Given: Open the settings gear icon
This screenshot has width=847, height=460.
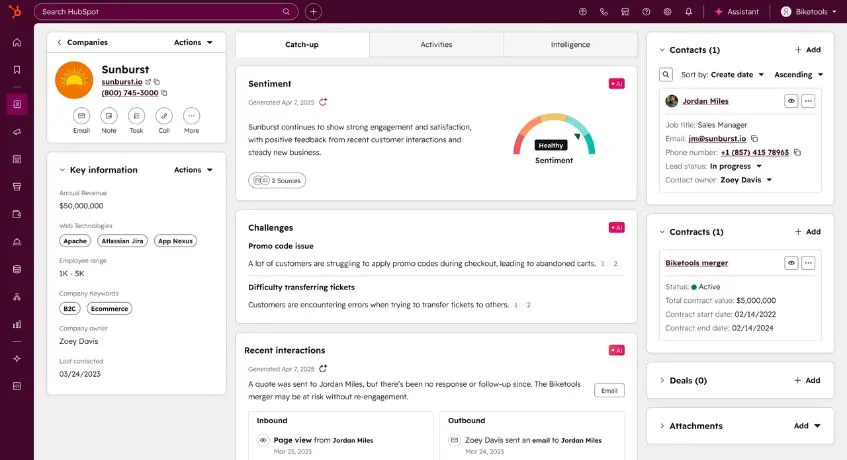Looking at the screenshot, I should [667, 12].
